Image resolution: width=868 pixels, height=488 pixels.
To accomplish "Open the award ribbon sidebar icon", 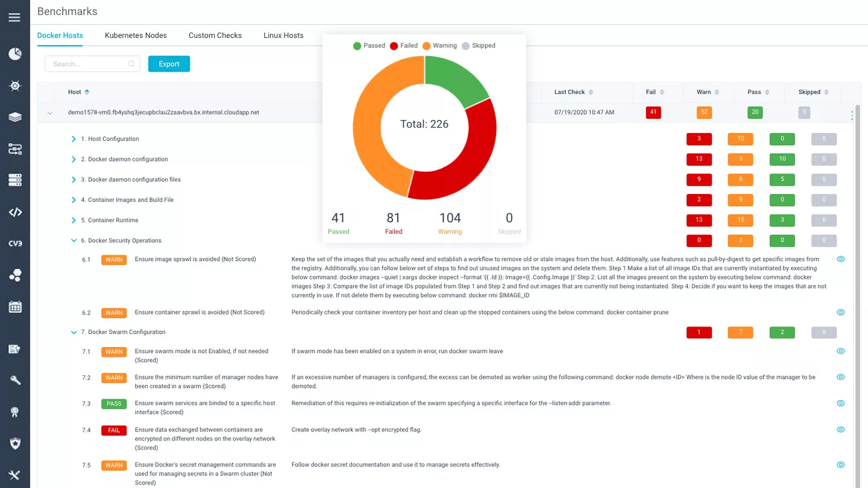I will tap(15, 412).
